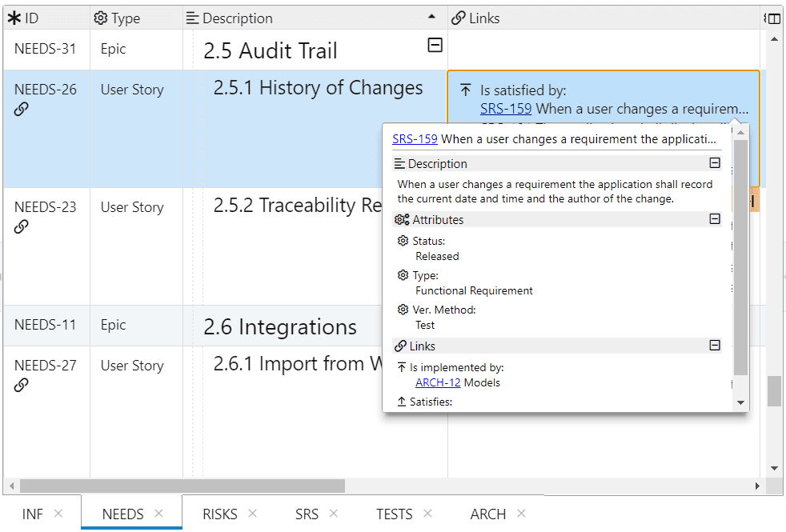
Task: Collapse the Attributes section in popup
Action: (x=715, y=219)
